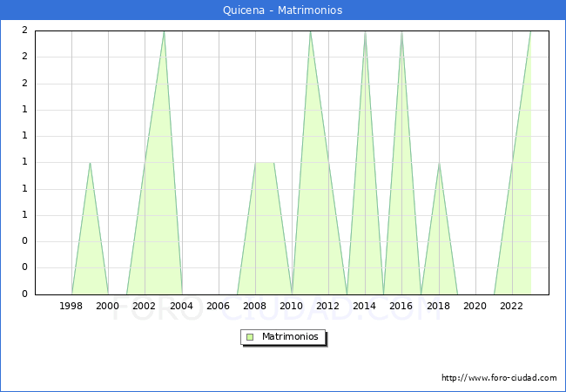Viewport: 566px width, 392px height.
Task: Click the green Matrimonios legend swatch
Action: [x=250, y=337]
